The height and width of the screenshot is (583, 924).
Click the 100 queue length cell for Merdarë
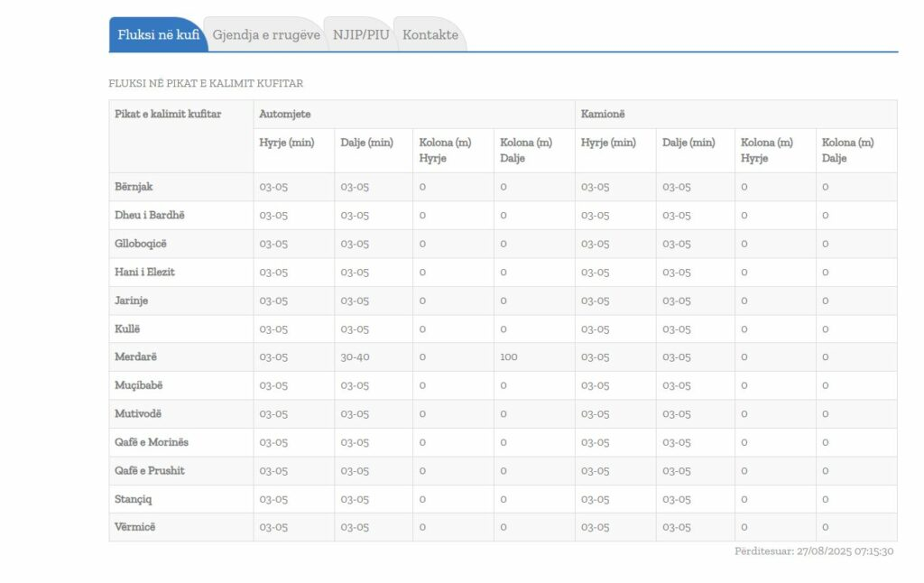[509, 357]
